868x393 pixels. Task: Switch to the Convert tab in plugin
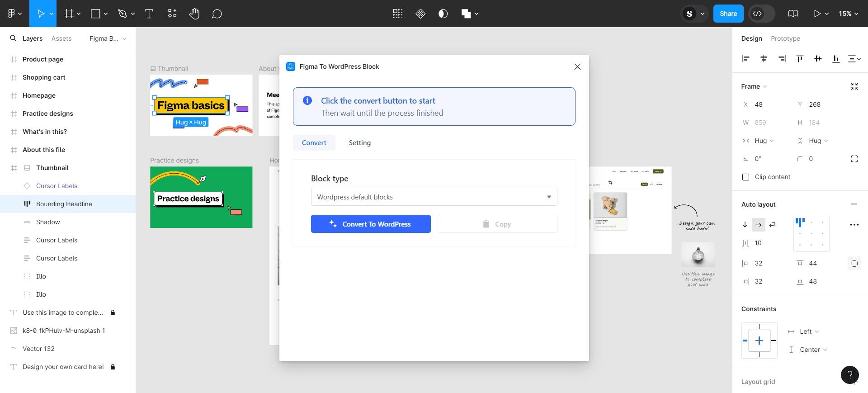(314, 142)
